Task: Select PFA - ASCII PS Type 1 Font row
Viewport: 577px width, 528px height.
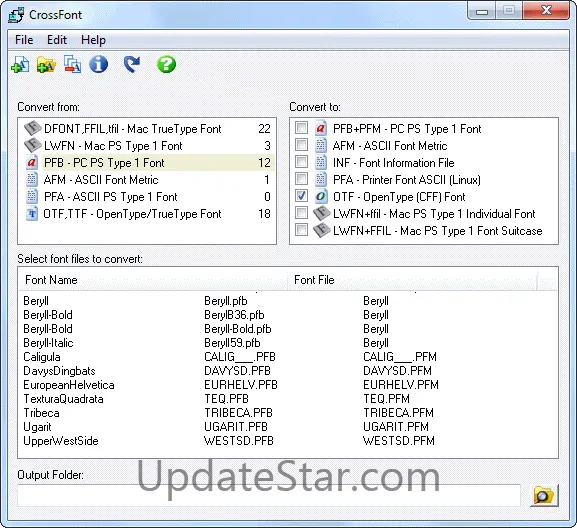Action: tap(147, 196)
